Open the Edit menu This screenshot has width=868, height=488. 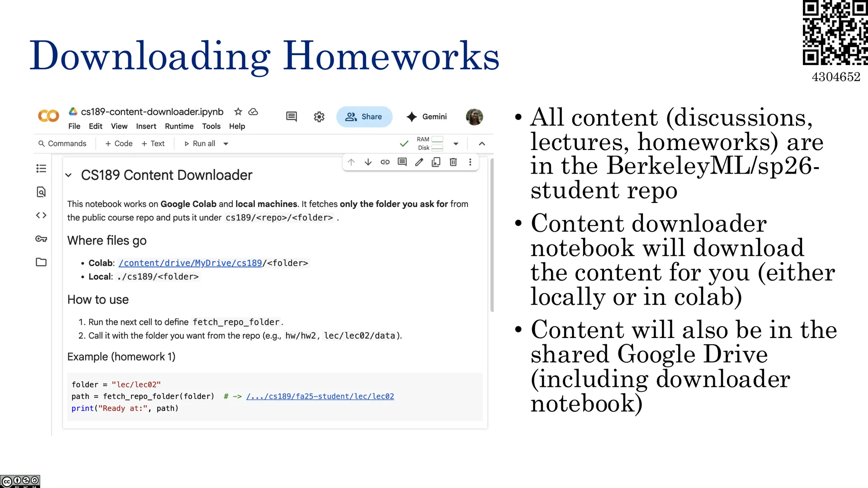click(x=95, y=126)
